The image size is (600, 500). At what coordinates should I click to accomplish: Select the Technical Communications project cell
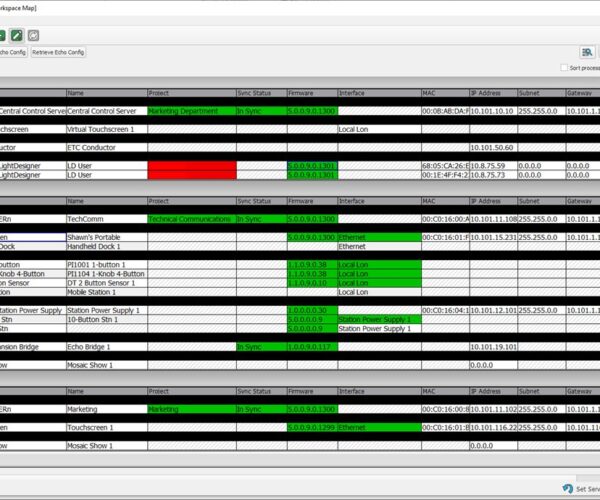tap(191, 218)
